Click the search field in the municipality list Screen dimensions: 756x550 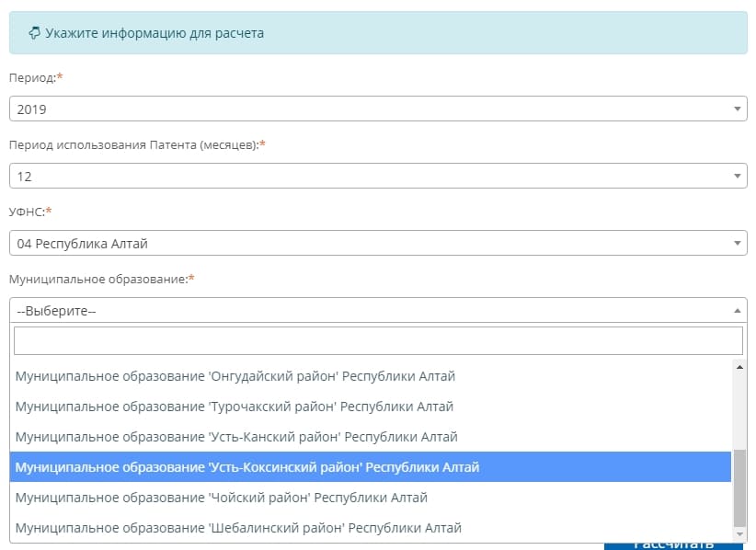click(x=378, y=341)
